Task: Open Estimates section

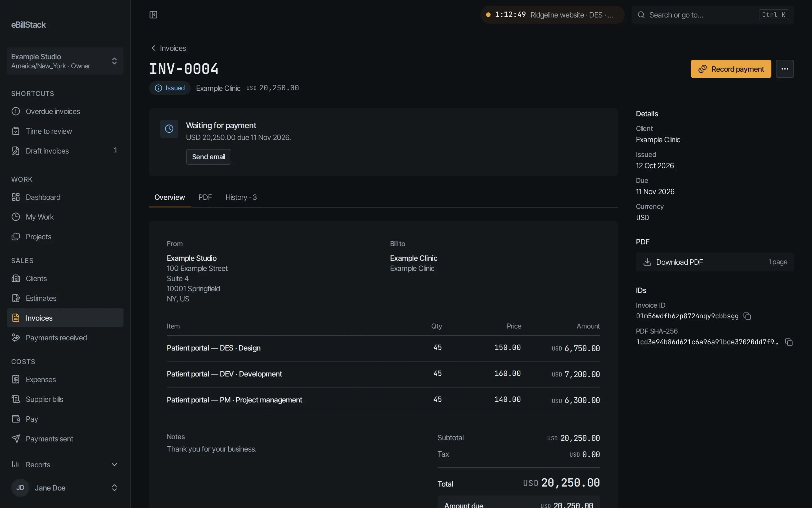Action: coord(65,298)
